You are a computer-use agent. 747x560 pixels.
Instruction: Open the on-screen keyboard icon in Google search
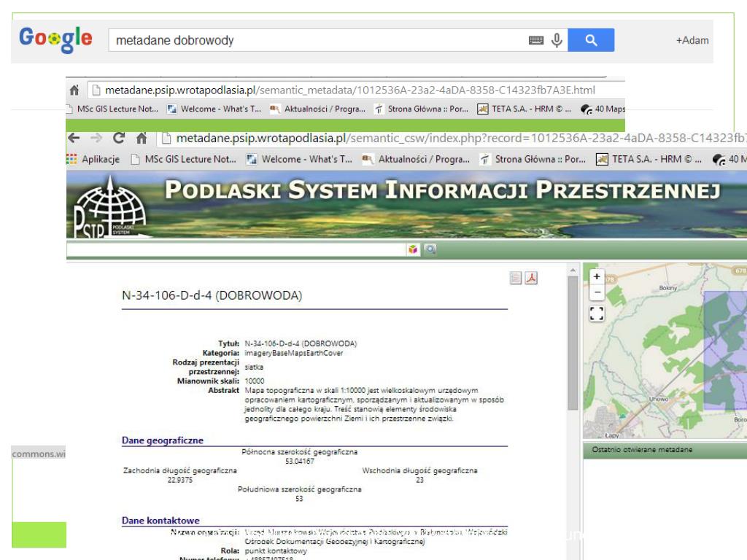(536, 41)
